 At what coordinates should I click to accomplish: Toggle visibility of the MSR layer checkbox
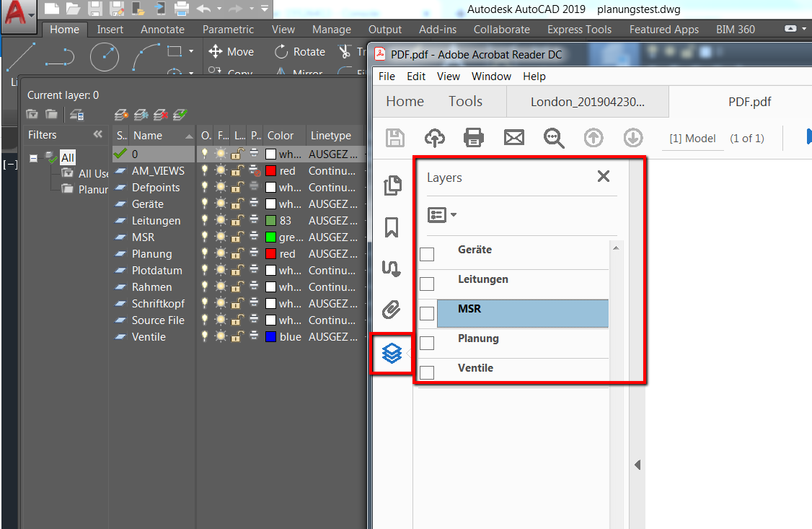(x=426, y=312)
